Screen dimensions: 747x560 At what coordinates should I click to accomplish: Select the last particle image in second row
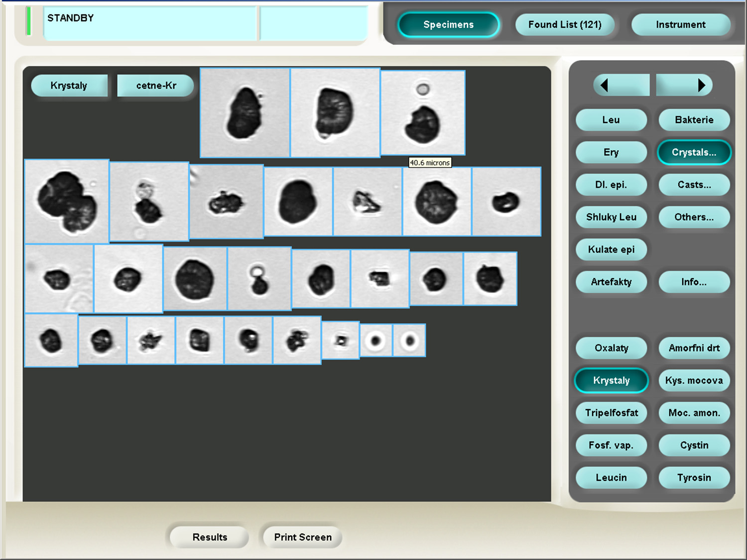pos(506,202)
